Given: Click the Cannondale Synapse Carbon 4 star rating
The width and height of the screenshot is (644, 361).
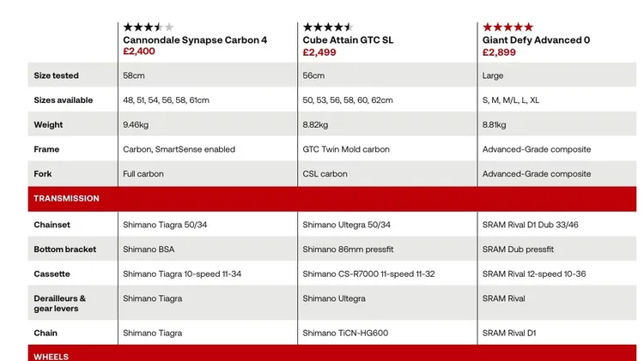Looking at the screenshot, I should click(149, 27).
